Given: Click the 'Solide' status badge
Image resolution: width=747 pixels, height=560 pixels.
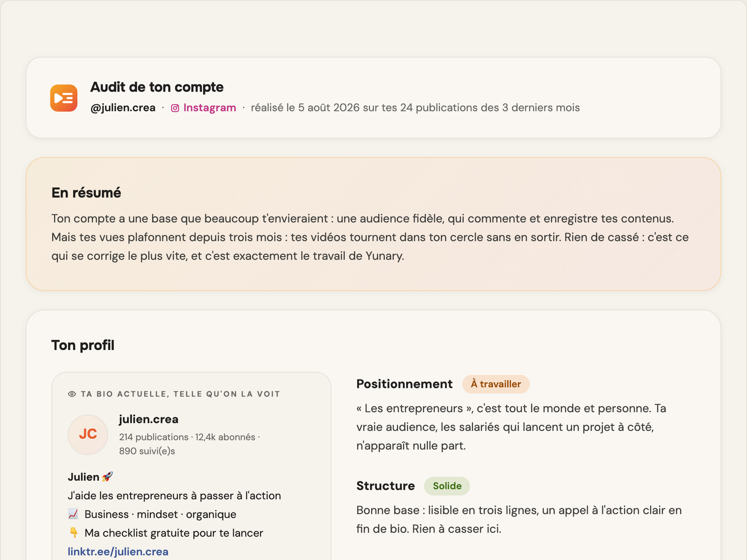Looking at the screenshot, I should tap(447, 486).
